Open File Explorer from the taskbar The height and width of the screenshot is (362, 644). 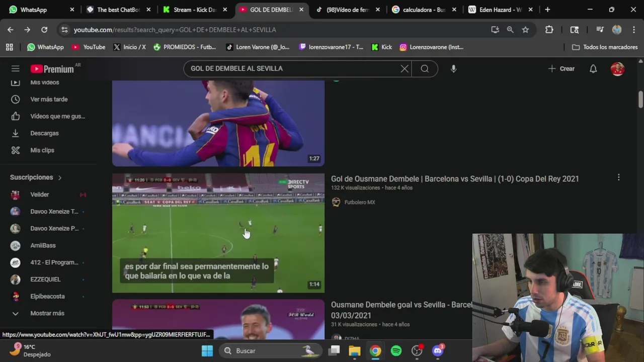pos(355,351)
